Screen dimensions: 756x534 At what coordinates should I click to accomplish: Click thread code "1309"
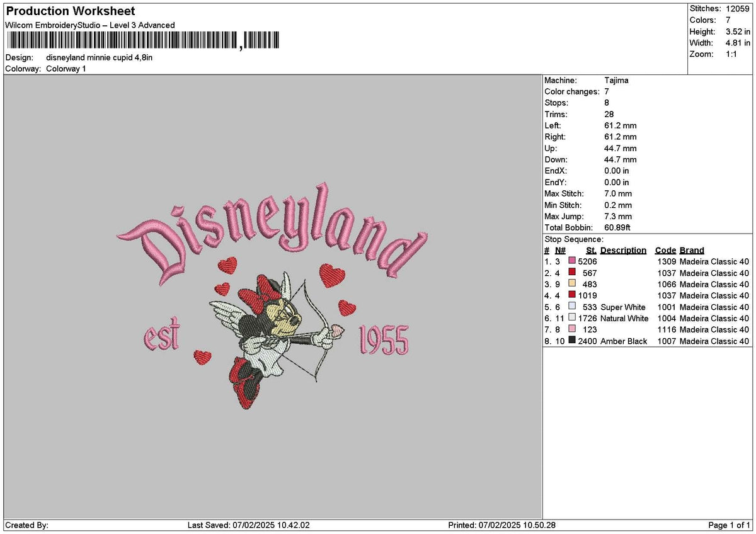click(667, 262)
